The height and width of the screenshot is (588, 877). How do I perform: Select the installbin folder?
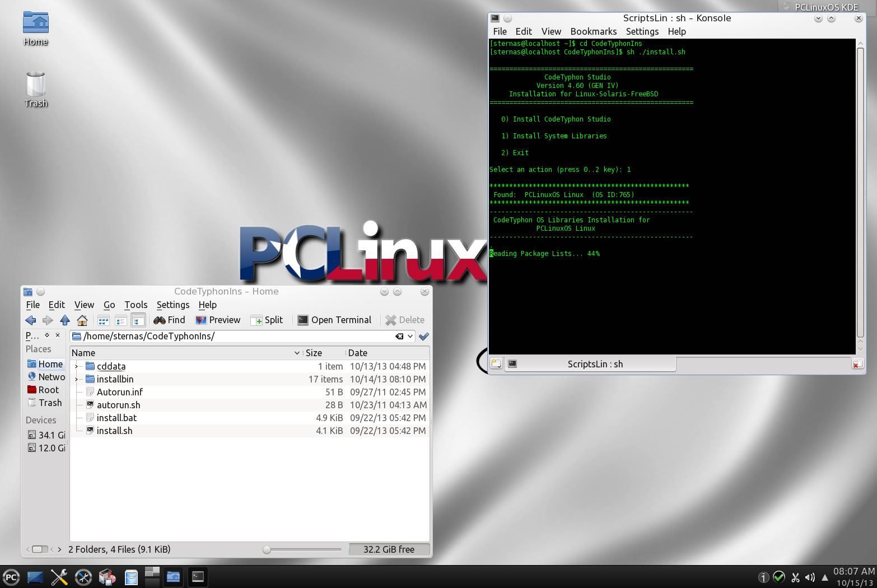pyautogui.click(x=115, y=379)
